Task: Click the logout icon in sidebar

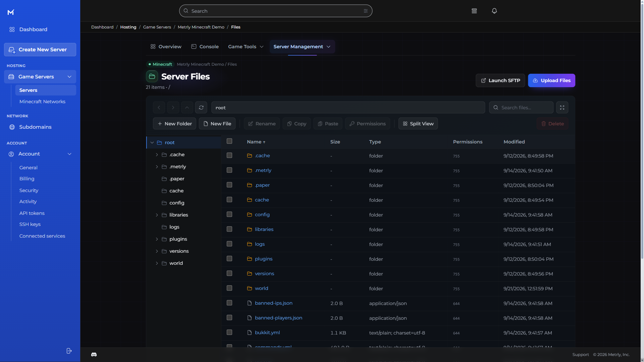Action: 69,351
